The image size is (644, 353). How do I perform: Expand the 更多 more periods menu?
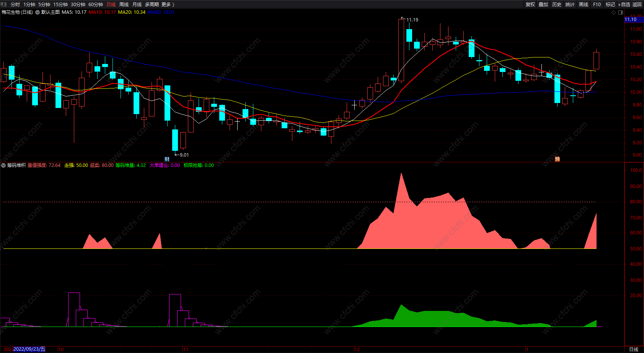pyautogui.click(x=168, y=5)
